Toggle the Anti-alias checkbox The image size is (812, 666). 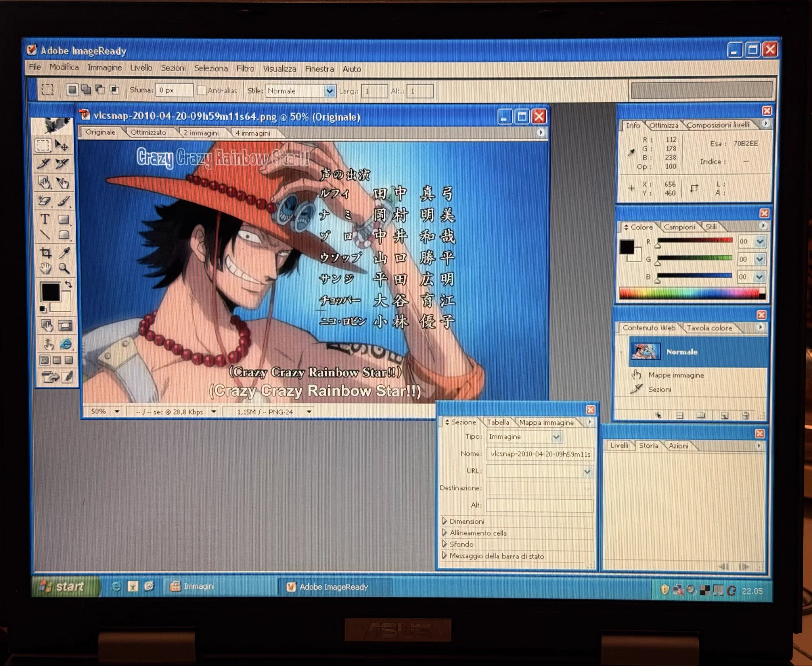(x=201, y=90)
